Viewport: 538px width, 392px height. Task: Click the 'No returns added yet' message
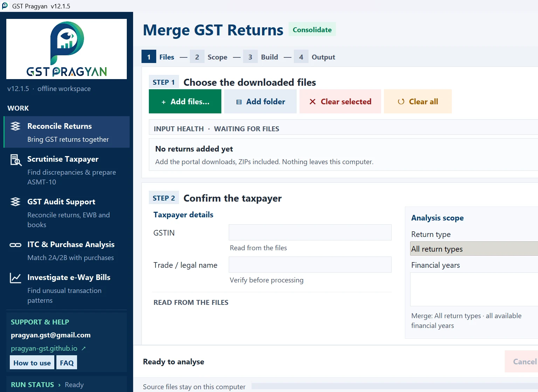pos(194,149)
